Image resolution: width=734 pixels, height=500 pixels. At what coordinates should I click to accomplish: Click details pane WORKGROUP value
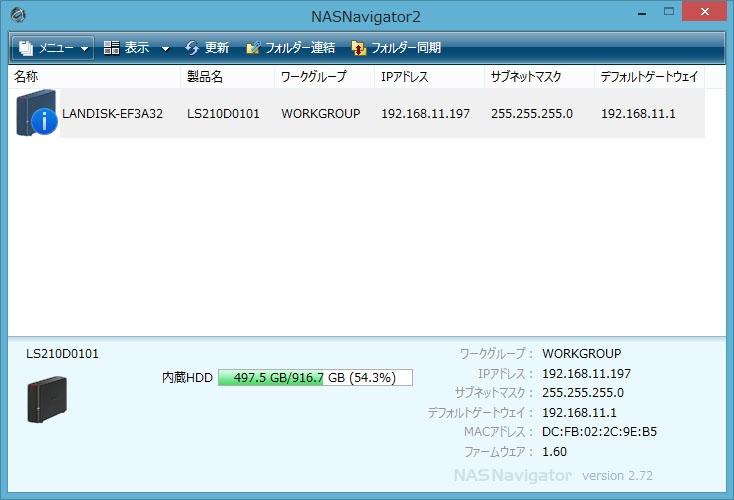coord(581,353)
